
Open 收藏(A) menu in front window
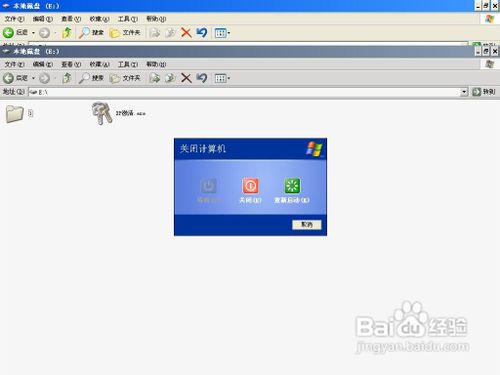(x=99, y=64)
